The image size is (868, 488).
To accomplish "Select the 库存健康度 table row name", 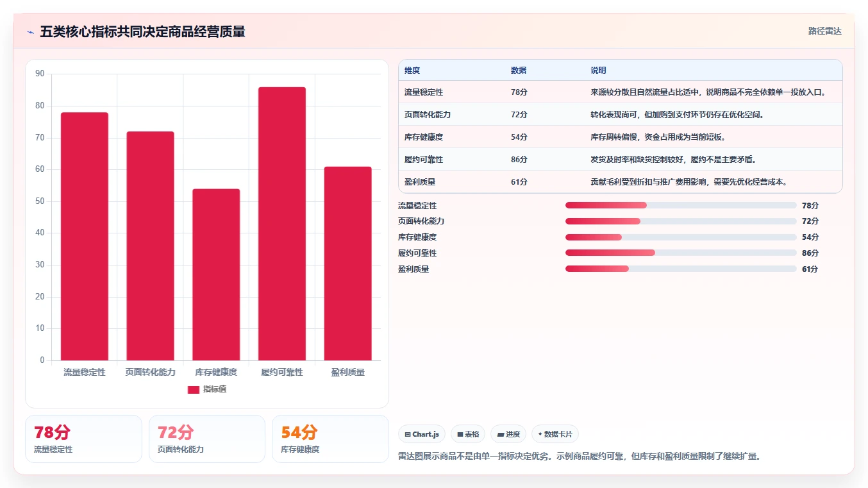I will (424, 137).
